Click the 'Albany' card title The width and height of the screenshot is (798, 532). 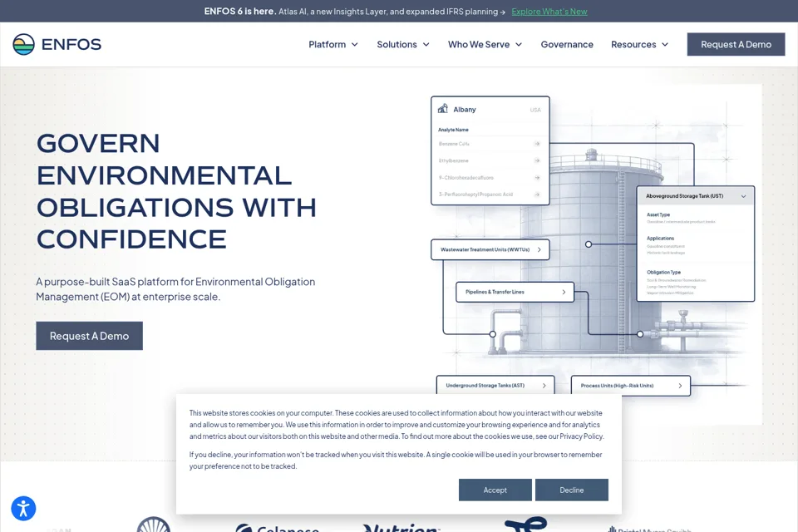(465, 109)
